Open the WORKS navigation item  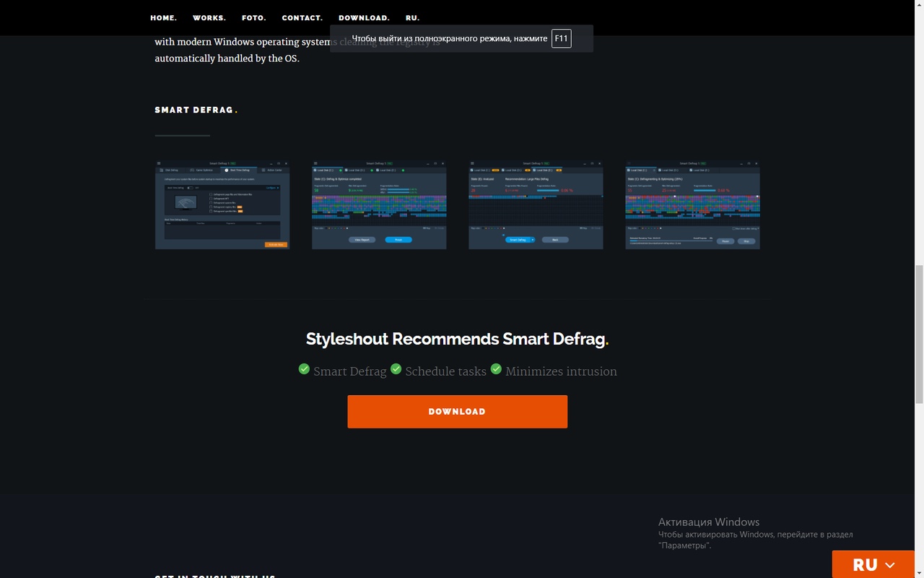pos(209,18)
